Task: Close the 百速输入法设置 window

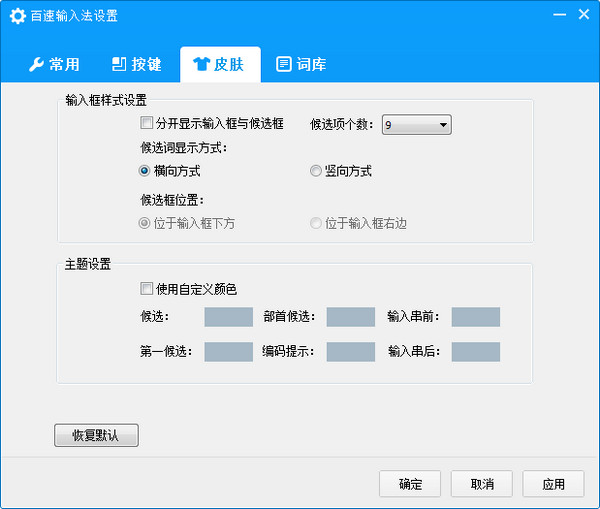Action: click(583, 16)
